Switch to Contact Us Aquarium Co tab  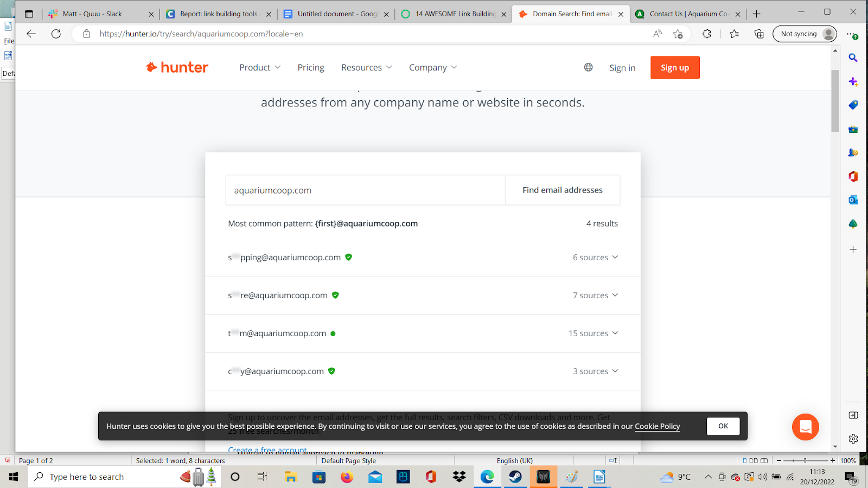[x=689, y=14]
